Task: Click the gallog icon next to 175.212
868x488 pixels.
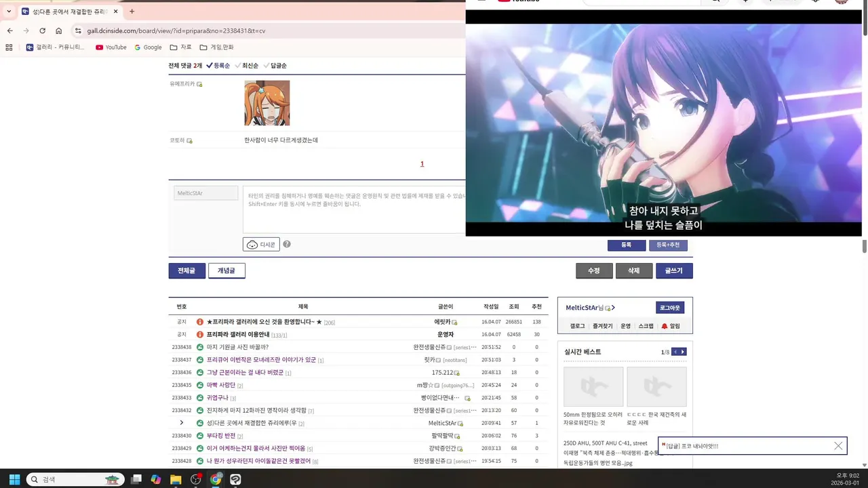Action: click(457, 373)
